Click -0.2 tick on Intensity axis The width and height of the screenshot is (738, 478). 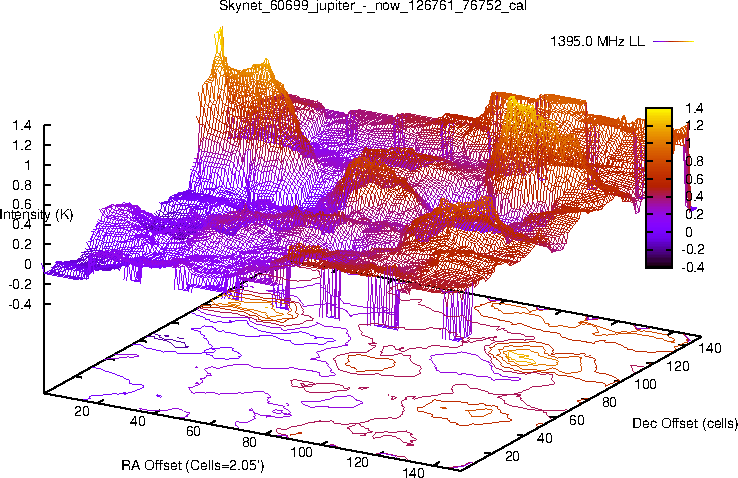tap(20, 284)
